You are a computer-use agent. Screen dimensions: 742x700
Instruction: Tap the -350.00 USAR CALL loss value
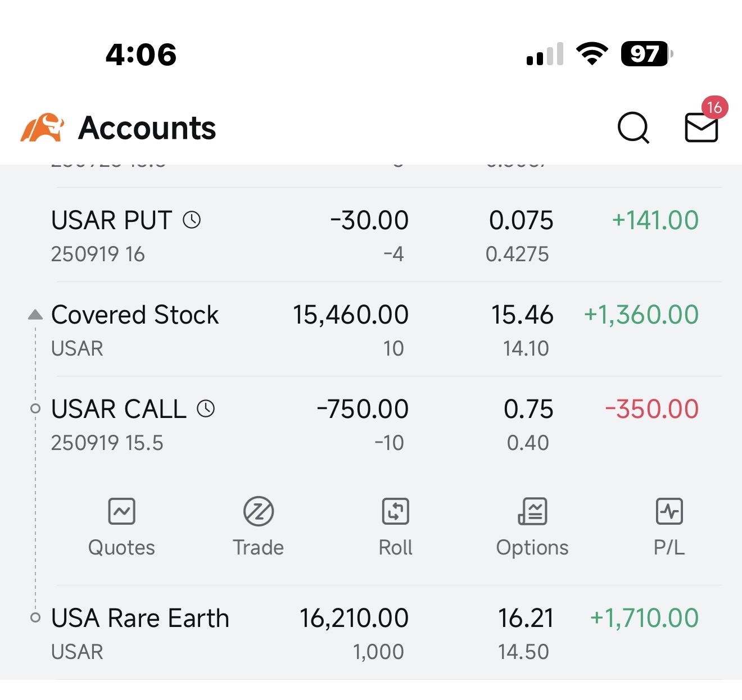652,408
